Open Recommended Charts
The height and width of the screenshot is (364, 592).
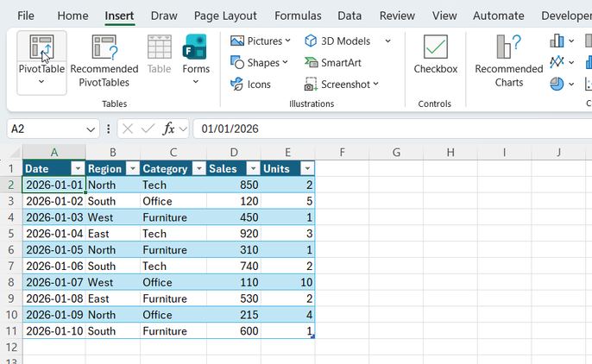click(509, 61)
